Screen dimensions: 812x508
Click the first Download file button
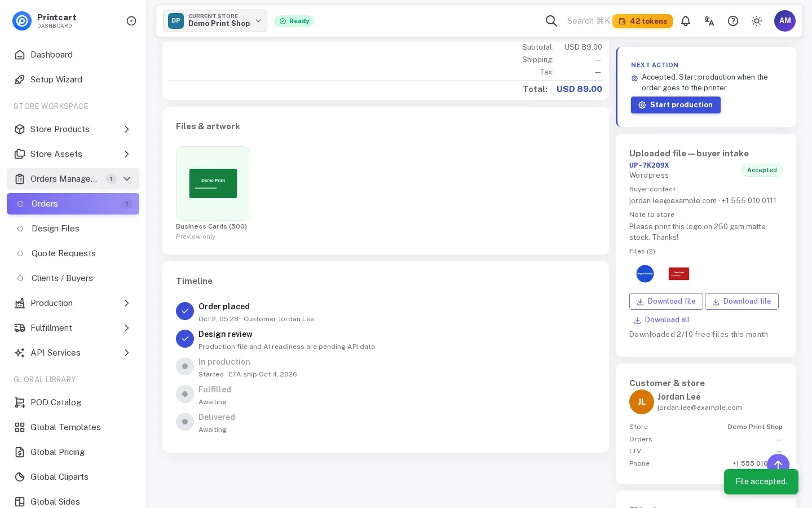coord(666,301)
